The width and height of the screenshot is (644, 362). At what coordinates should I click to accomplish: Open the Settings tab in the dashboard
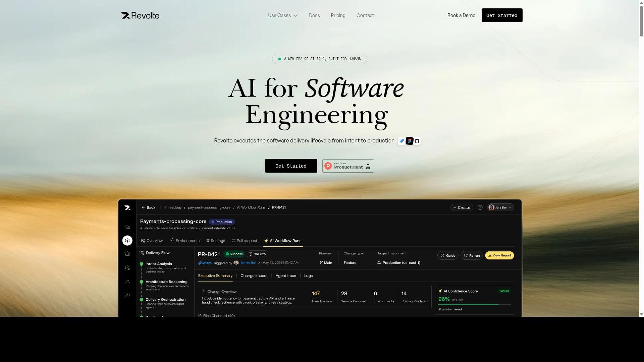click(215, 241)
